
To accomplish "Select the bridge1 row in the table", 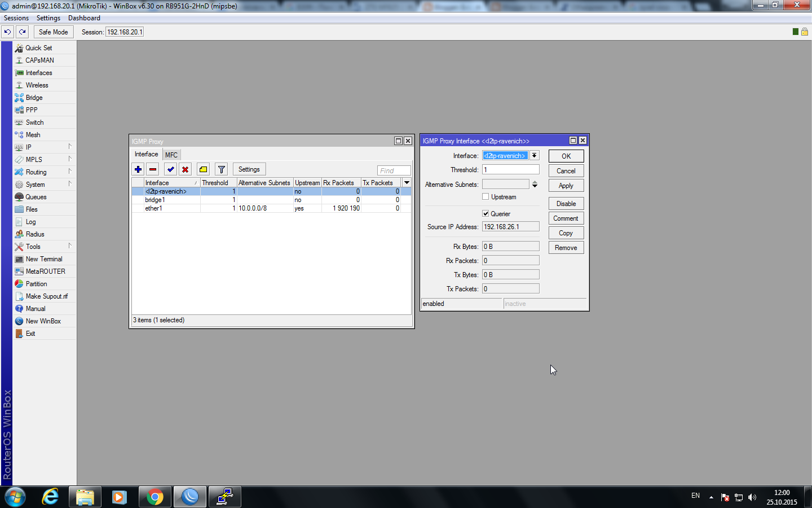I will point(271,200).
